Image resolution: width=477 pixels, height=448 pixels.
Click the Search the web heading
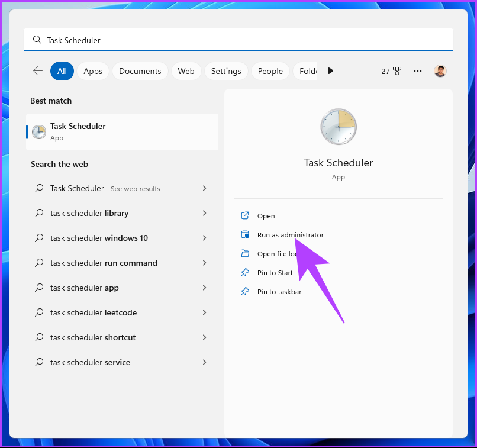(x=59, y=165)
